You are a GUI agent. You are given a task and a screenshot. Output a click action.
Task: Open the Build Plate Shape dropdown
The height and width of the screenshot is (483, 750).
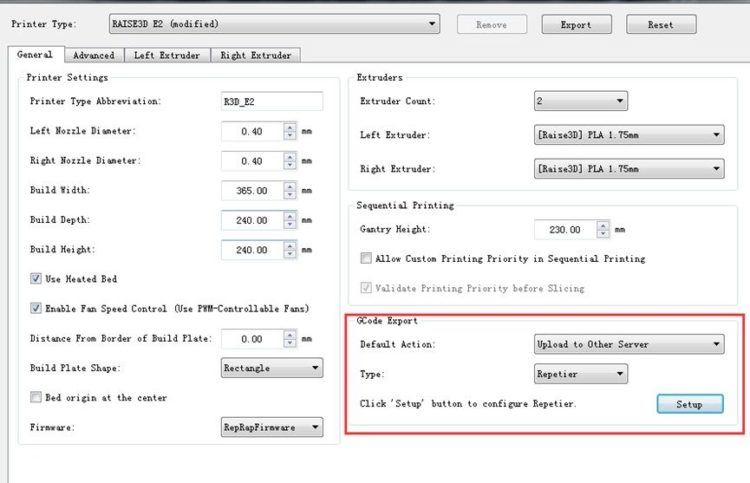(272, 368)
